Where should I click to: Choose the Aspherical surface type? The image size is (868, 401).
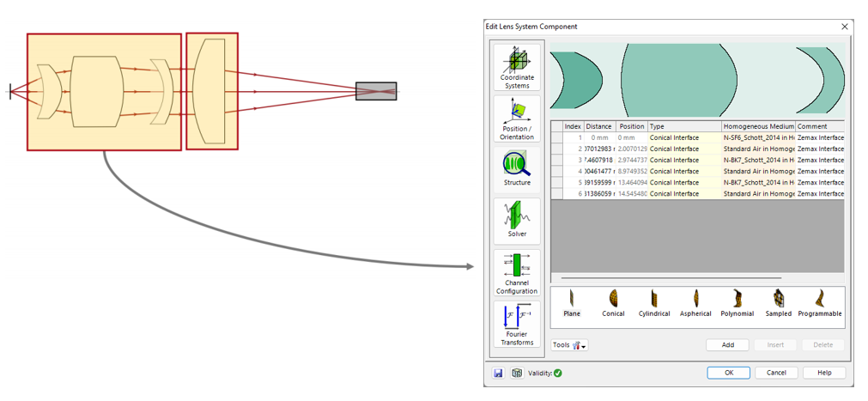[695, 303]
